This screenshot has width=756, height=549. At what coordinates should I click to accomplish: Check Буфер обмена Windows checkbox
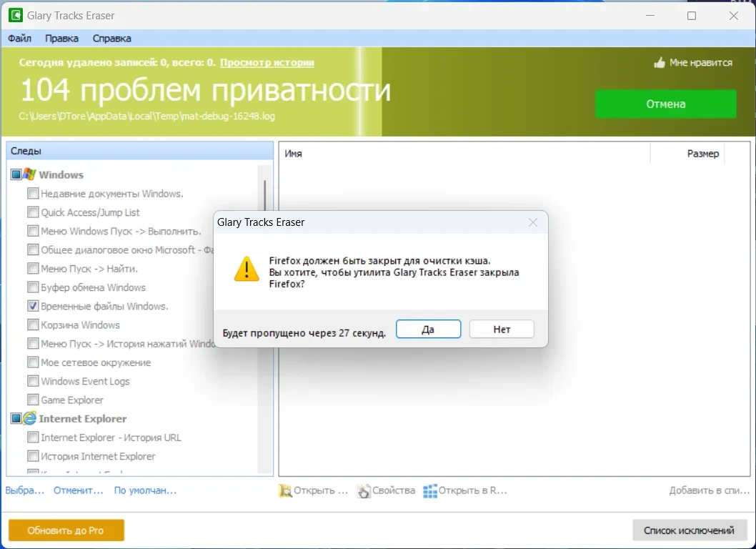click(33, 287)
